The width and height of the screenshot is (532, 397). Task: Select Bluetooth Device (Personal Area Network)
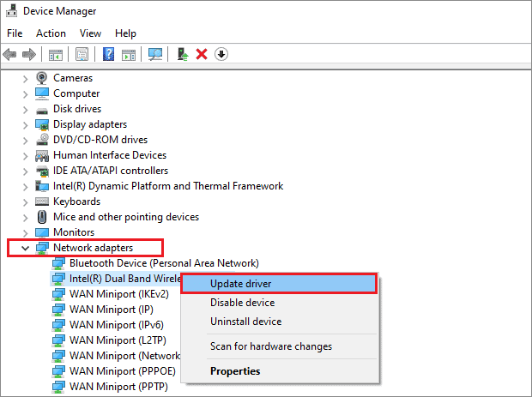(x=164, y=263)
